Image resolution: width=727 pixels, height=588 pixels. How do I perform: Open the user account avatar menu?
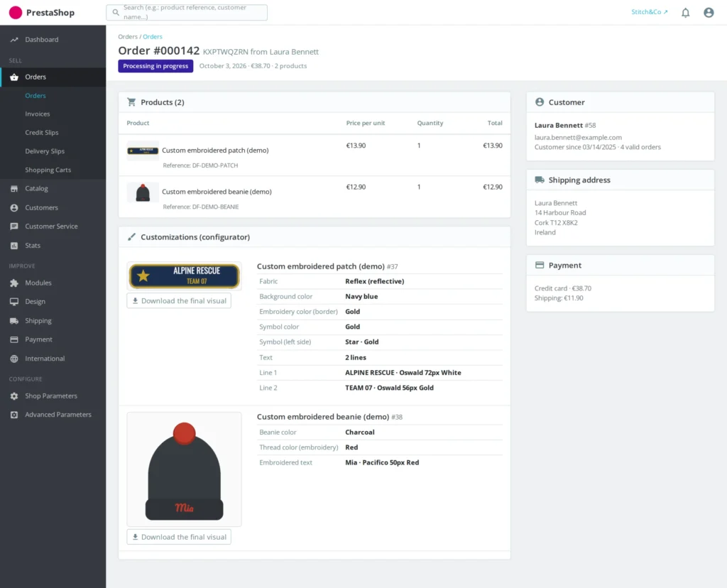click(x=709, y=13)
